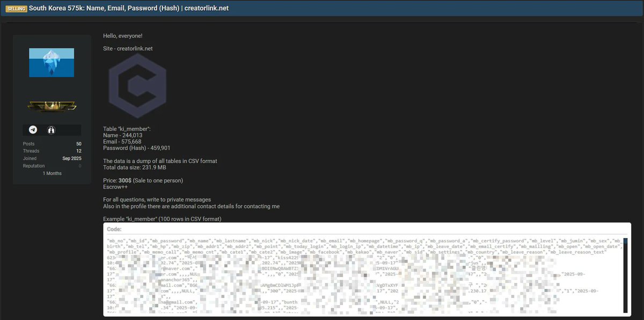Image resolution: width=644 pixels, height=320 pixels.
Task: Open thread title 'South Korea 575k' heading
Action: tap(129, 9)
